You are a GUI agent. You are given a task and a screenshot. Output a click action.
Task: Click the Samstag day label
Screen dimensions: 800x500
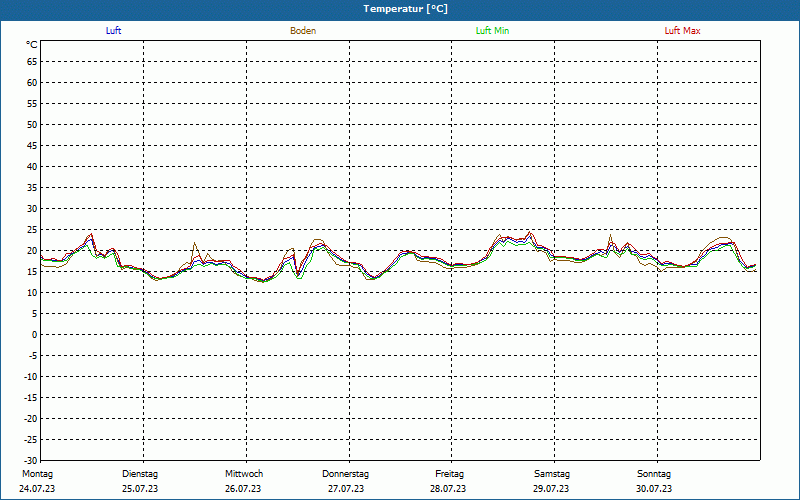552,474
